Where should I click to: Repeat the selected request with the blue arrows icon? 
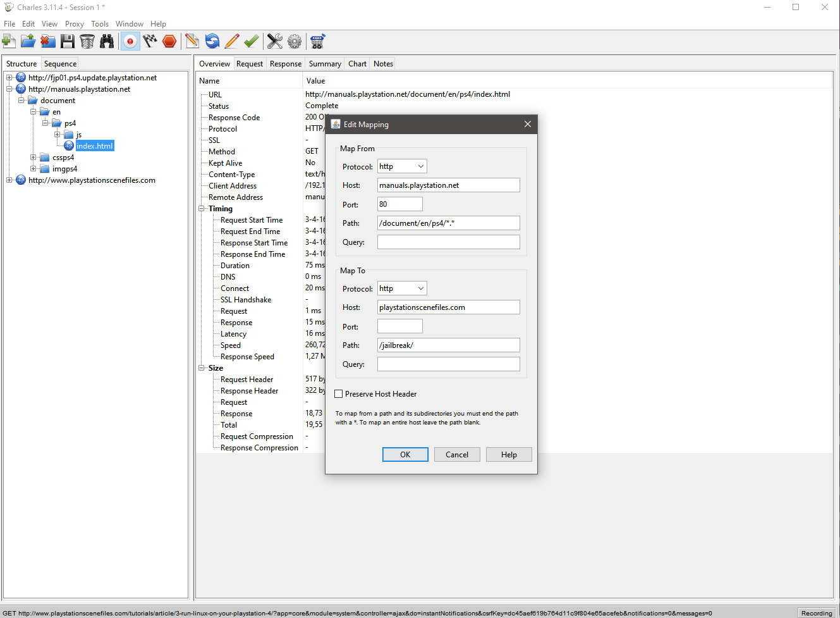coord(212,42)
